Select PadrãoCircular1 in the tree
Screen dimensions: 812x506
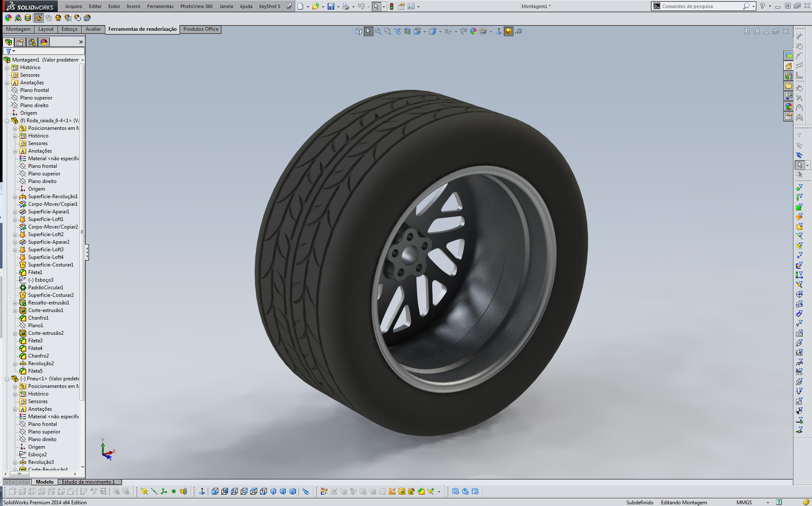click(x=46, y=288)
